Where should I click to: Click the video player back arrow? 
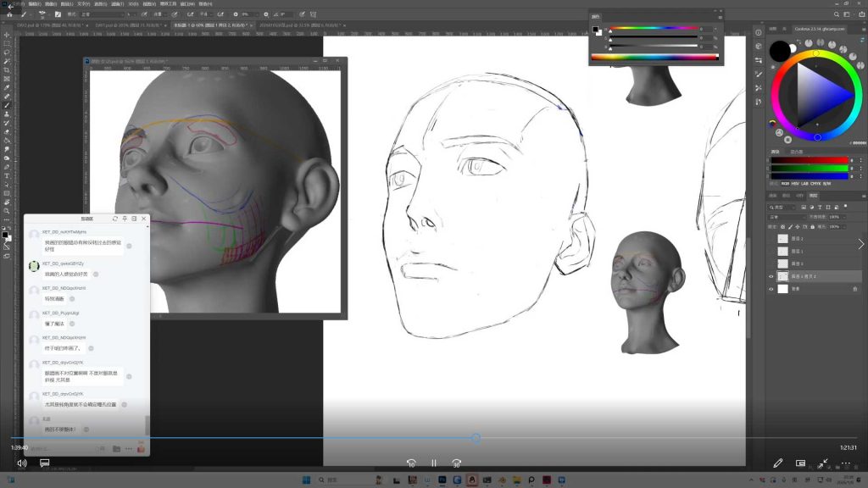[10, 7]
